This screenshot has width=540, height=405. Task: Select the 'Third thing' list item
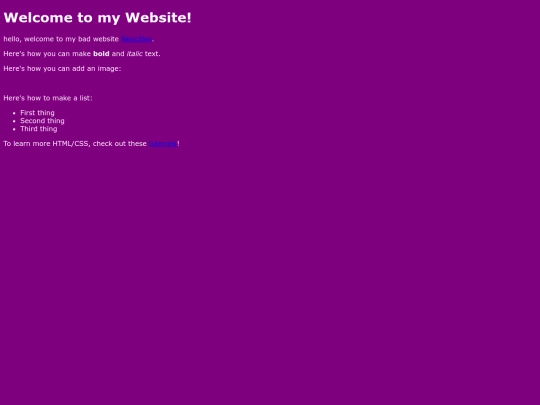pyautogui.click(x=39, y=129)
